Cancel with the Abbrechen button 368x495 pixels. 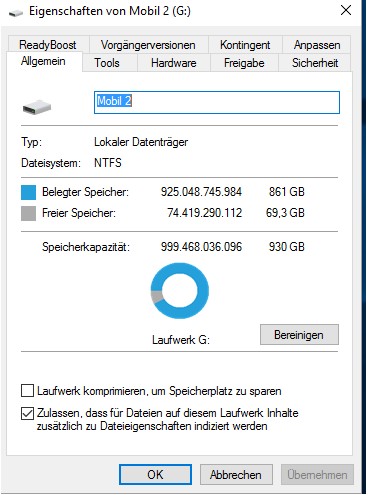pyautogui.click(x=236, y=474)
